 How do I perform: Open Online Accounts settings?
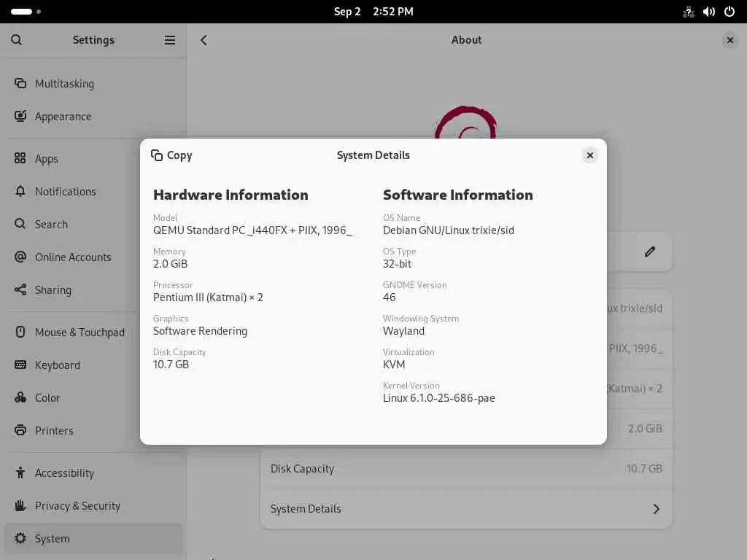click(93, 257)
